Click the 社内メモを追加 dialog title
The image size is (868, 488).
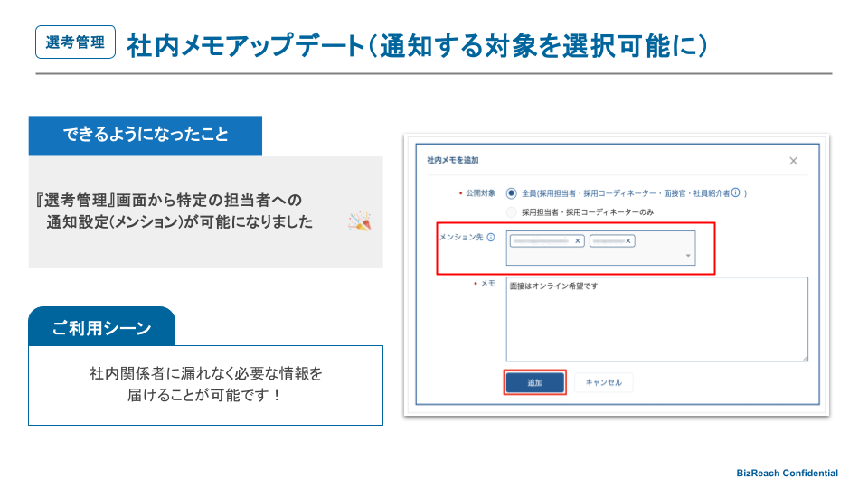(453, 161)
